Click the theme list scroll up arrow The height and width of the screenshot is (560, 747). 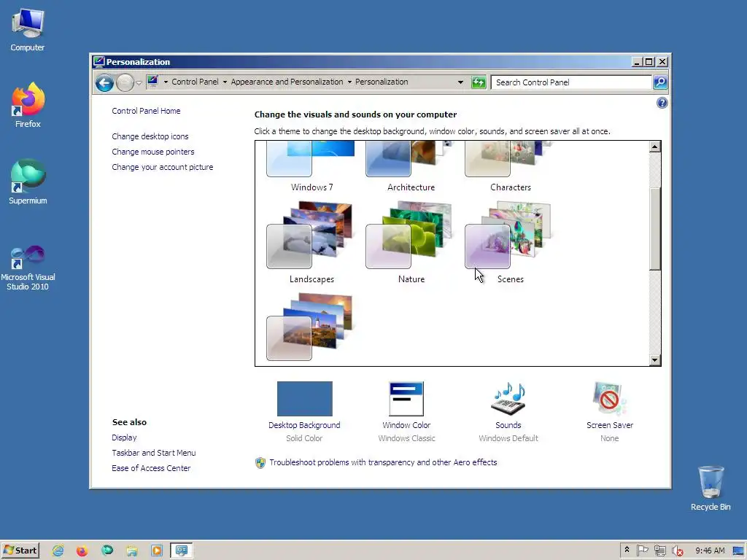655,146
